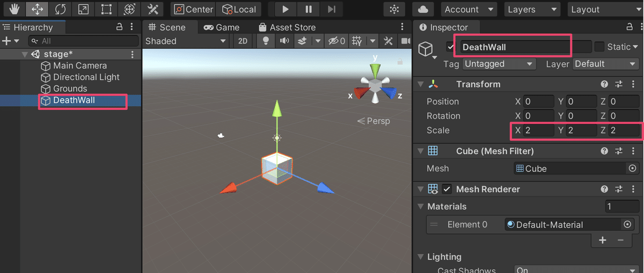Select the Move tool
644x273 pixels.
37,9
